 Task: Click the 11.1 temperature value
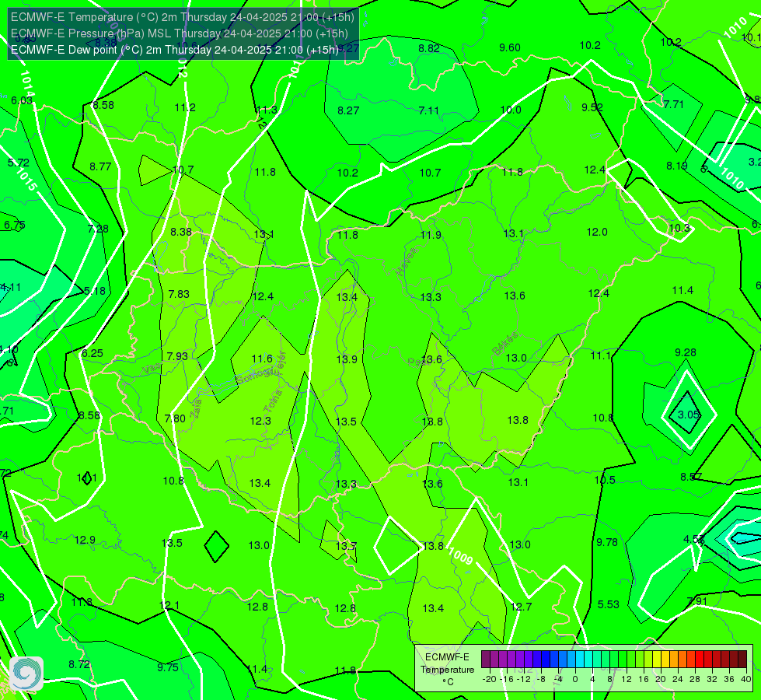601,355
